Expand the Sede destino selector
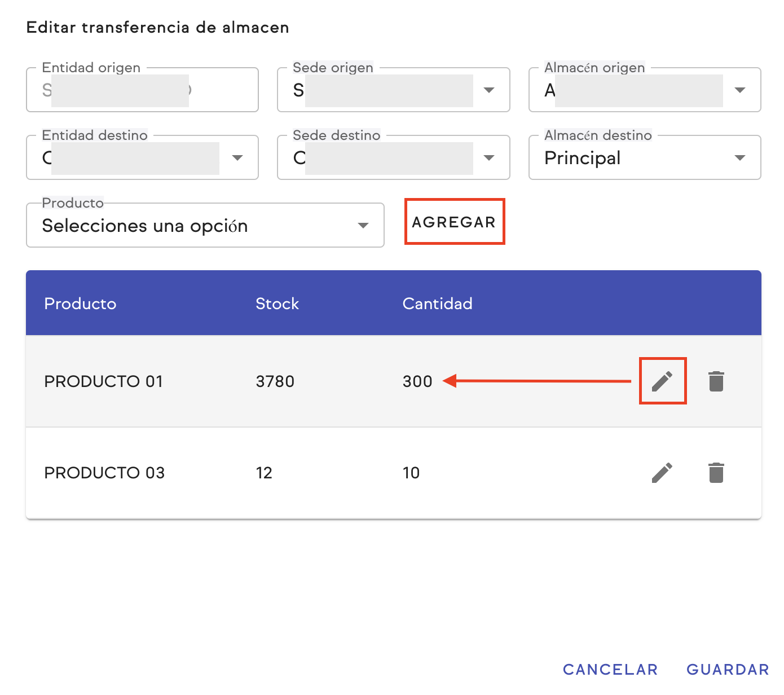This screenshot has height=695, width=784. tap(393, 158)
